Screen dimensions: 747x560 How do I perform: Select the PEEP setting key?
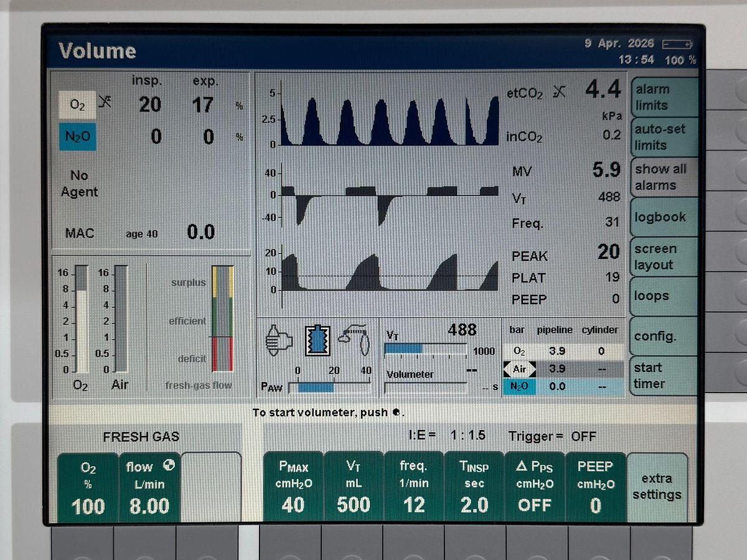pos(594,487)
